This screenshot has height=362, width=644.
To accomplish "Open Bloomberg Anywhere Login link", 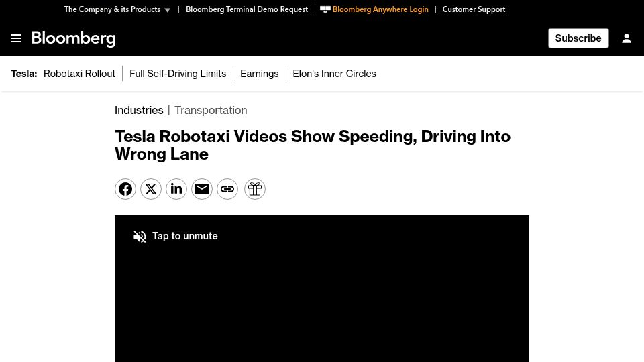I will click(380, 9).
